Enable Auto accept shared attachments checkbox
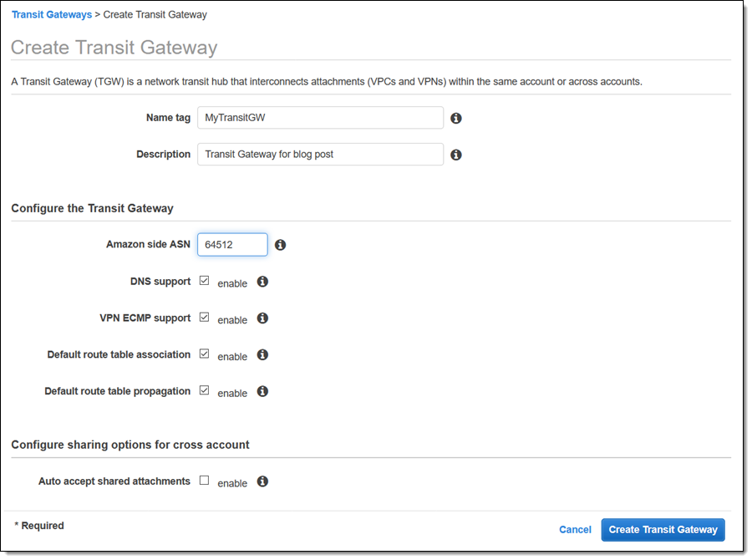Image resolution: width=752 pixels, height=560 pixels. tap(204, 481)
